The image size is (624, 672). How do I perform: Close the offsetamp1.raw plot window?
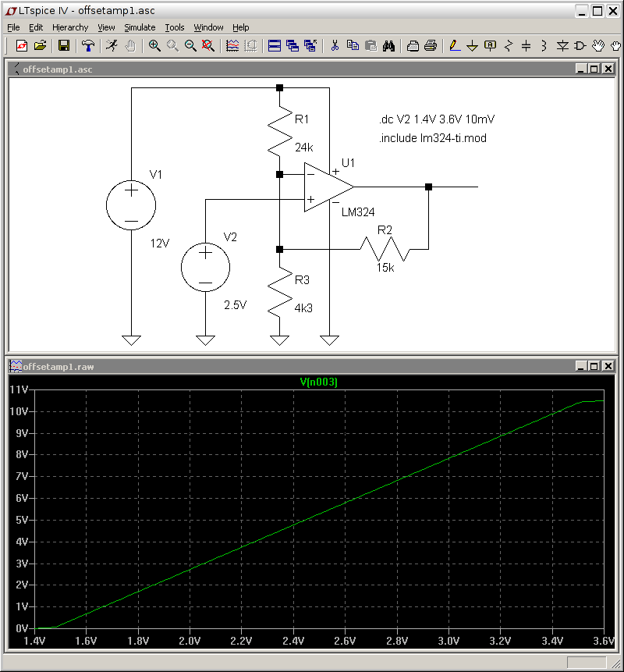tap(608, 366)
